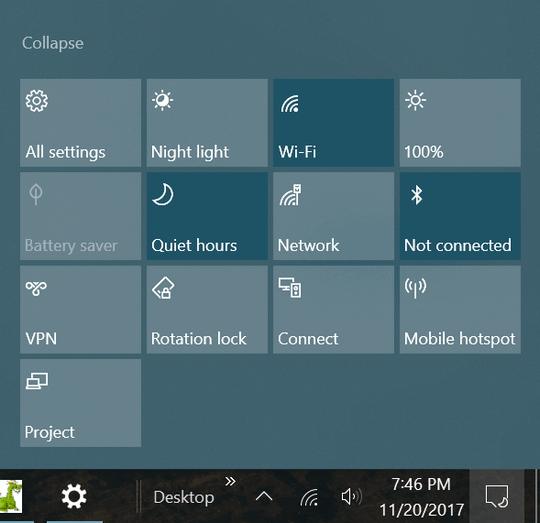Turn off the Wi-Fi quick action

334,123
